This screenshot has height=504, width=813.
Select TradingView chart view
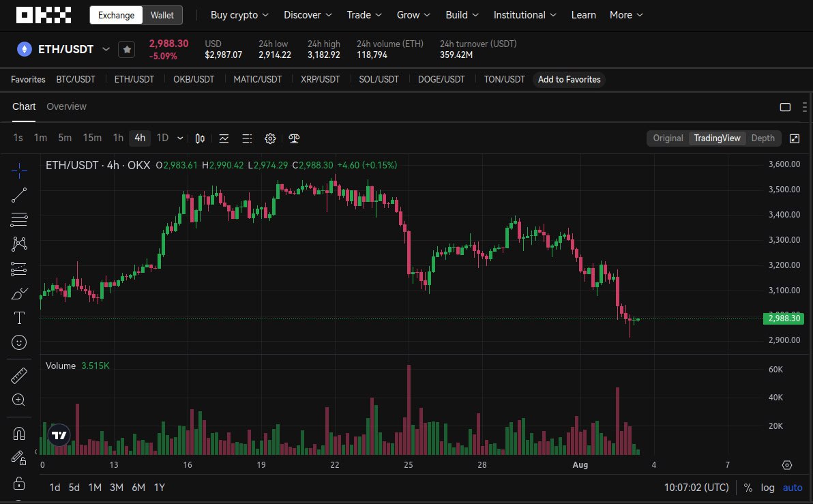717,138
